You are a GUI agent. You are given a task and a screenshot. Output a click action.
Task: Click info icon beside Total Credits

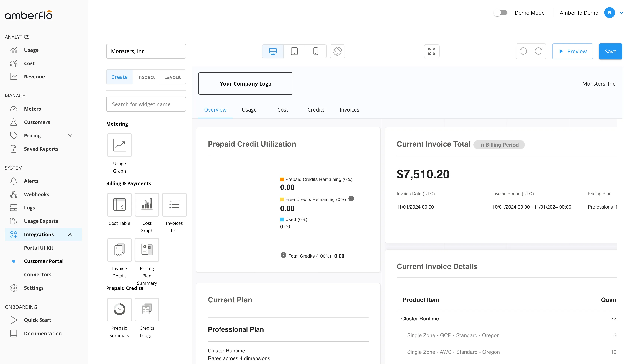(x=283, y=255)
